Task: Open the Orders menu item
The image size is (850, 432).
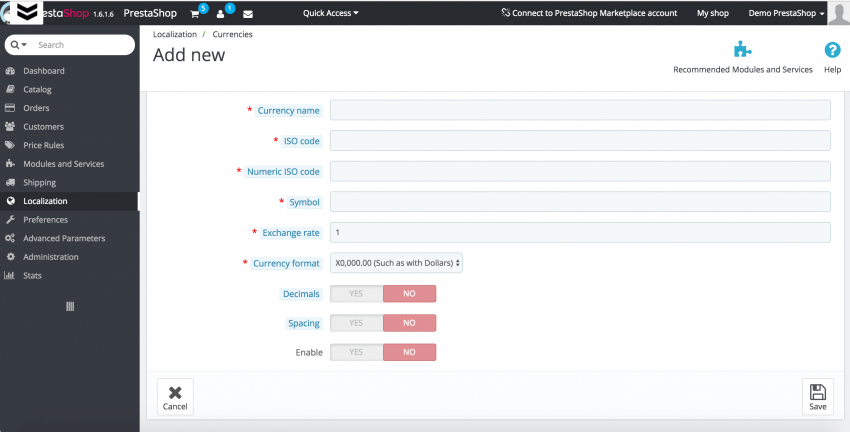Action: tap(36, 108)
